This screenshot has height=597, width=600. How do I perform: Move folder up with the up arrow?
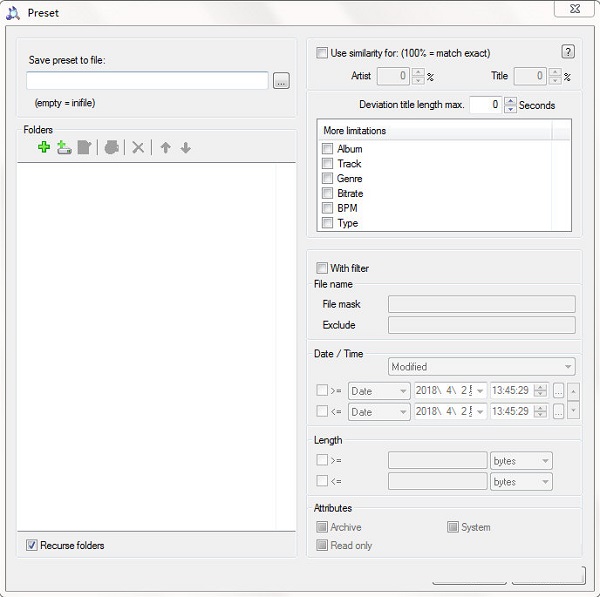pos(165,148)
